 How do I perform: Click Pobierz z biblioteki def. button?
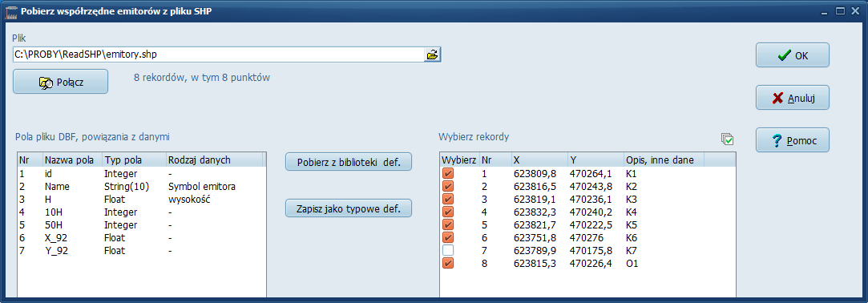pyautogui.click(x=349, y=162)
